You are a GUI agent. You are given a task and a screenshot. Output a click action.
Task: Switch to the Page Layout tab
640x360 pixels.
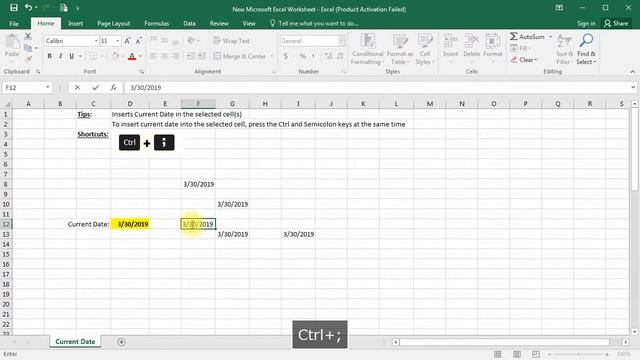pos(113,24)
